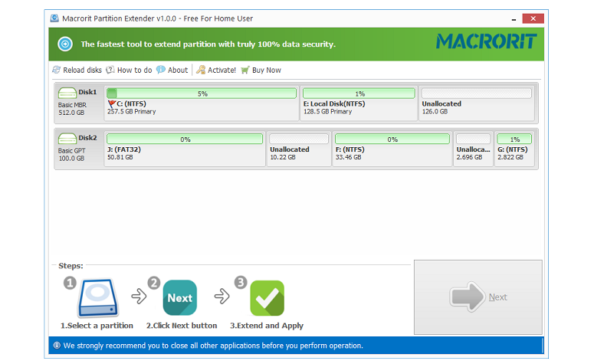
Task: Click the F: partition 0% usage bar
Action: (x=392, y=139)
